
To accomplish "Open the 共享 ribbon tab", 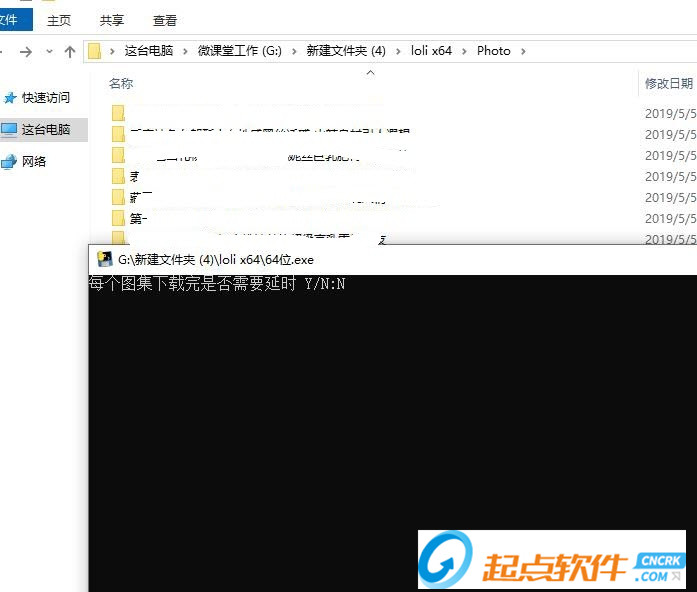I will [x=112, y=20].
